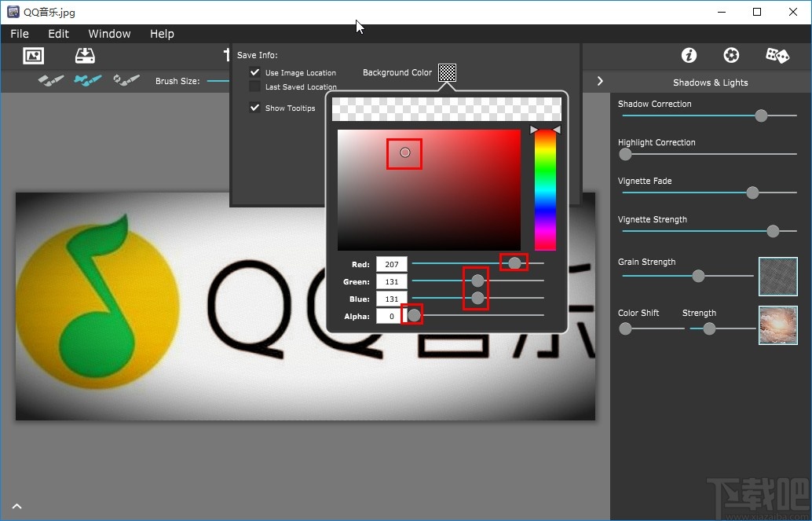Click the Shadows & Lights panel header
812x521 pixels.
[711, 83]
